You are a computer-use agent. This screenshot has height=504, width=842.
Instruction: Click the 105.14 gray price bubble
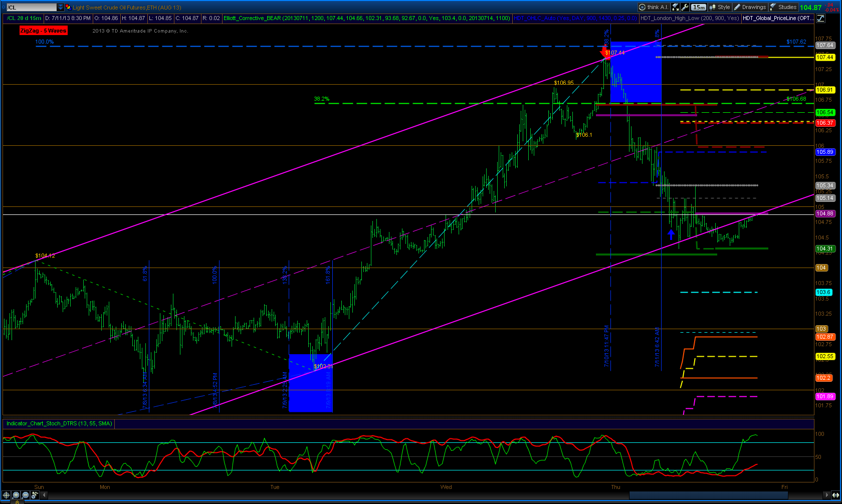point(824,198)
